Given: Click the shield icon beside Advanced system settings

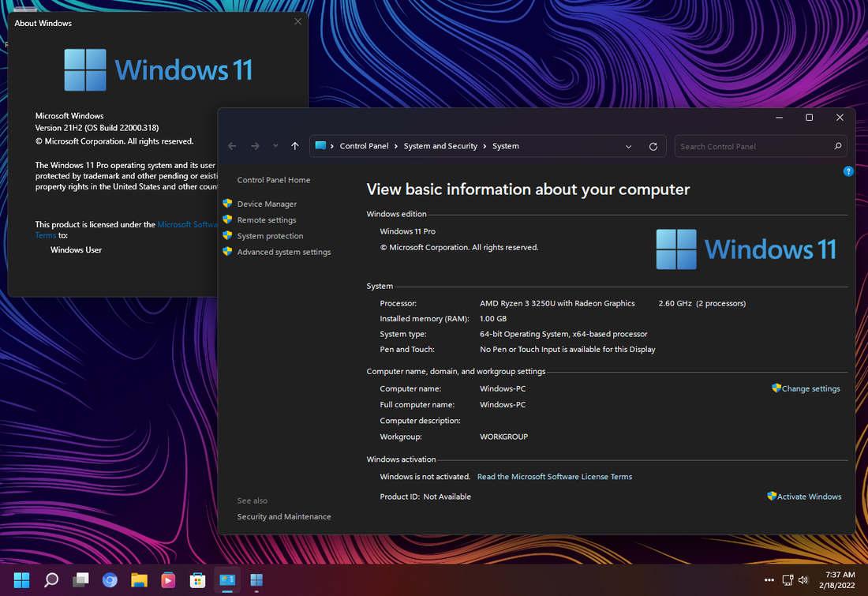Looking at the screenshot, I should coord(227,252).
